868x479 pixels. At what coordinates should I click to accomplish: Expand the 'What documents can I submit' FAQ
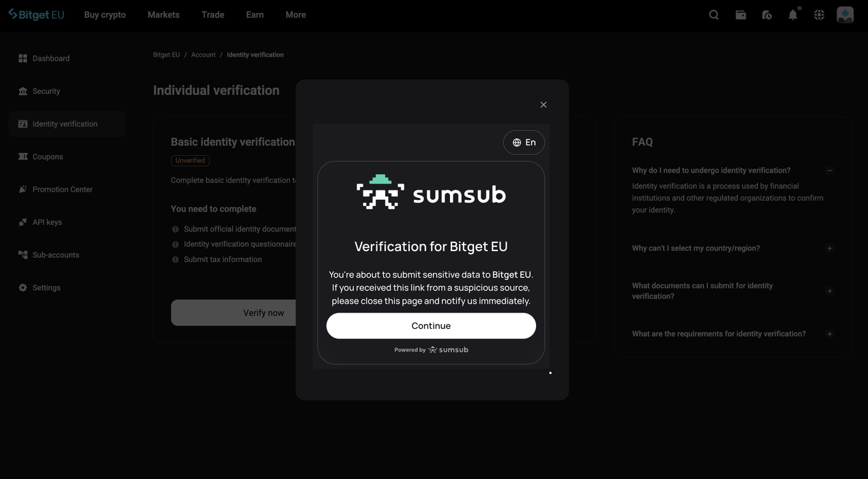pos(829,291)
